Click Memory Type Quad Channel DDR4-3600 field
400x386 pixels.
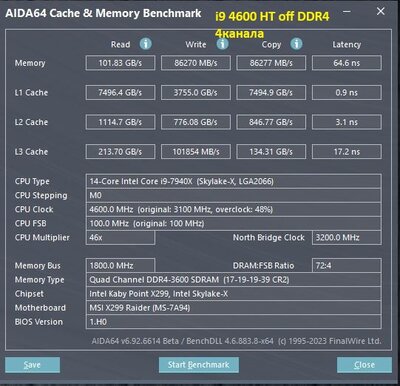233,280
